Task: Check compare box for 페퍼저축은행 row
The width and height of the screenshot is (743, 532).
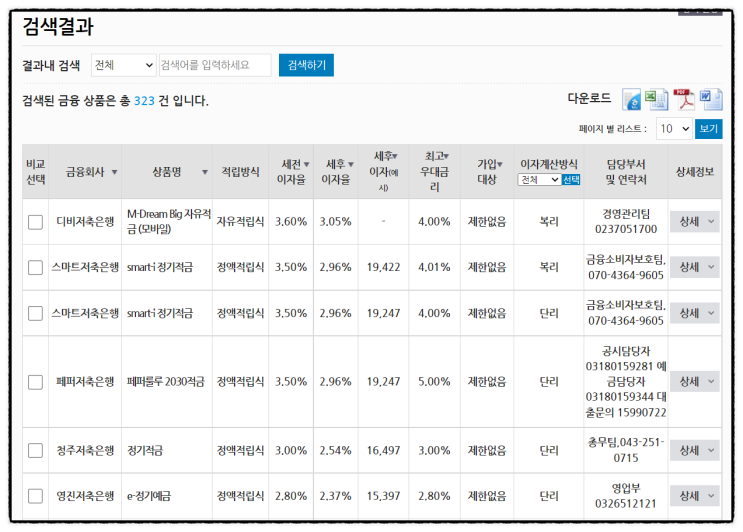Action: coord(36,382)
